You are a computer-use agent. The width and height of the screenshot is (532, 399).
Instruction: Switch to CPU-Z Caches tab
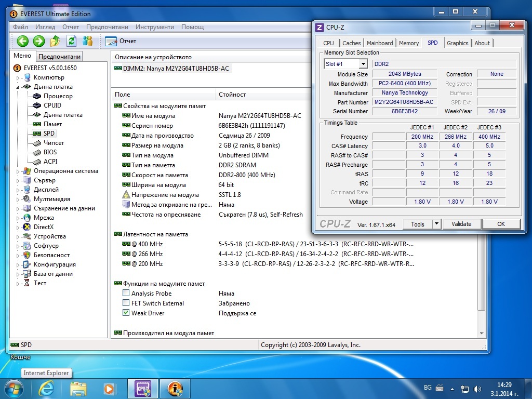pos(352,43)
